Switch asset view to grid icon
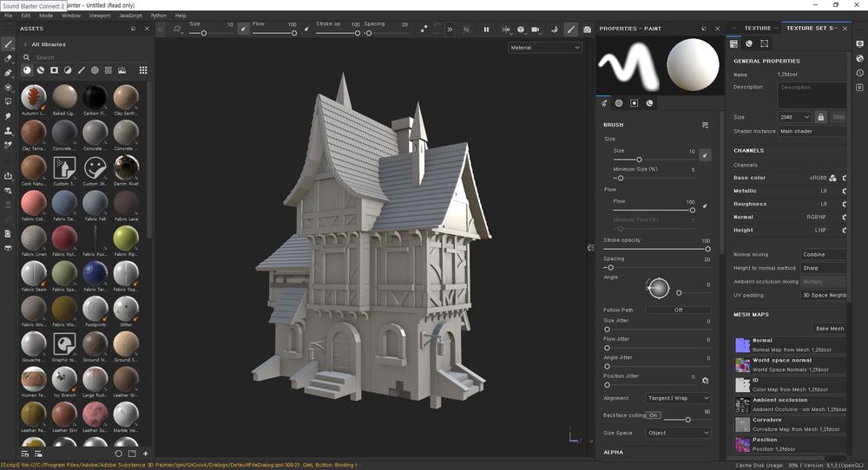This screenshot has width=868, height=470. (143, 70)
